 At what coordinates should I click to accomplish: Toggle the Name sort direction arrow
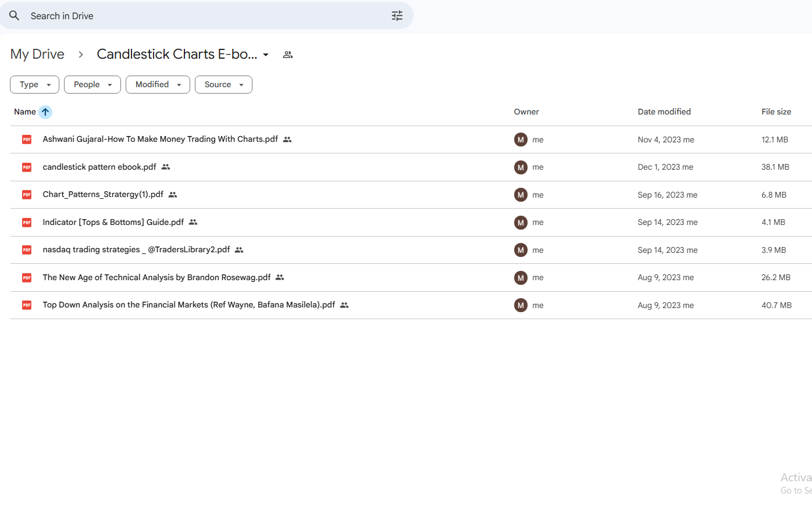coord(45,112)
